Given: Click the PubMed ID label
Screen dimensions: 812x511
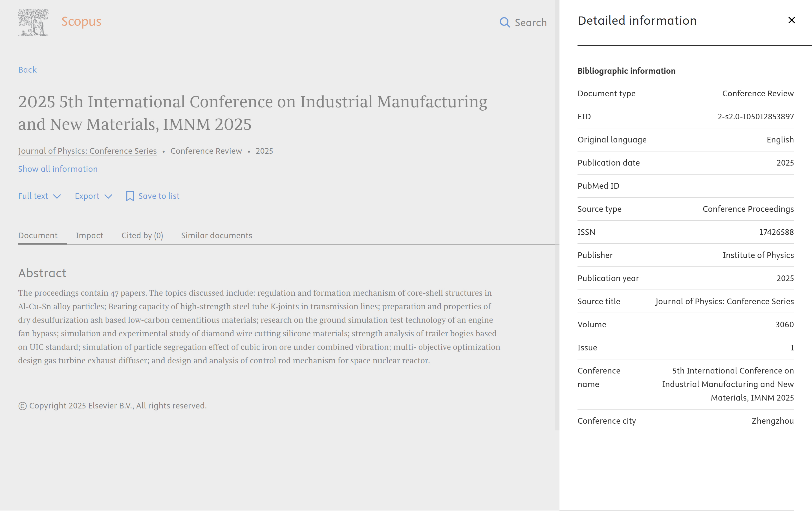Looking at the screenshot, I should coord(599,186).
